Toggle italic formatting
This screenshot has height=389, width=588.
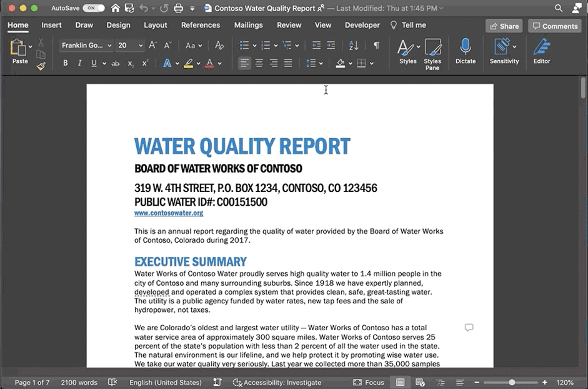(80, 63)
